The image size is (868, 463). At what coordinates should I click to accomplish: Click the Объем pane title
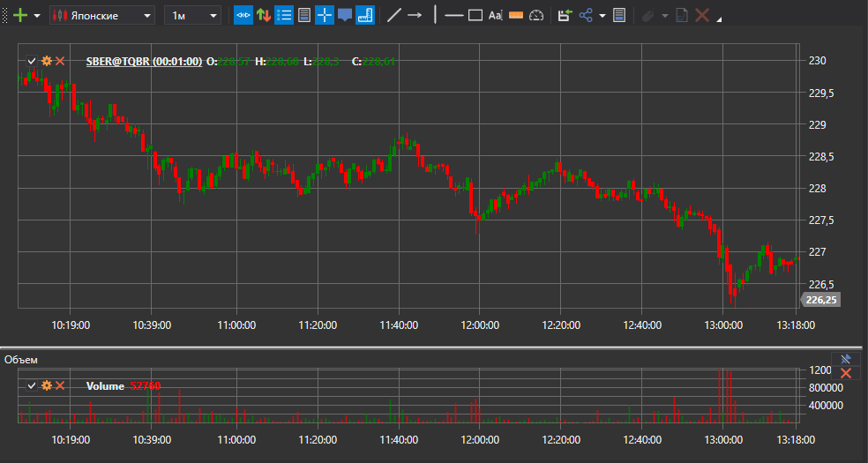(x=21, y=360)
